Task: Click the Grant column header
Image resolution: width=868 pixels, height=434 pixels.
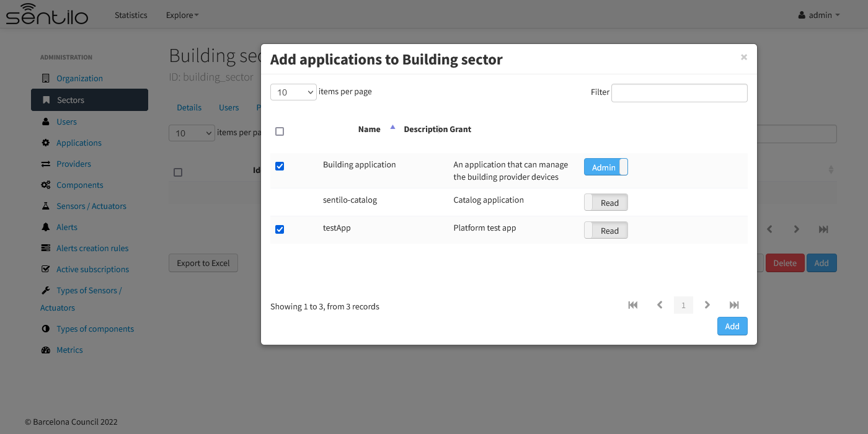Action: pyautogui.click(x=461, y=129)
